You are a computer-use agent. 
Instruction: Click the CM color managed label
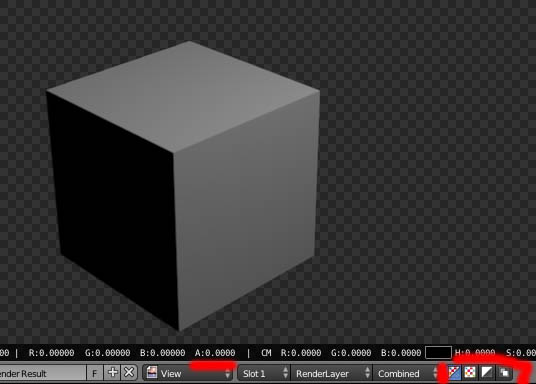tap(266, 353)
